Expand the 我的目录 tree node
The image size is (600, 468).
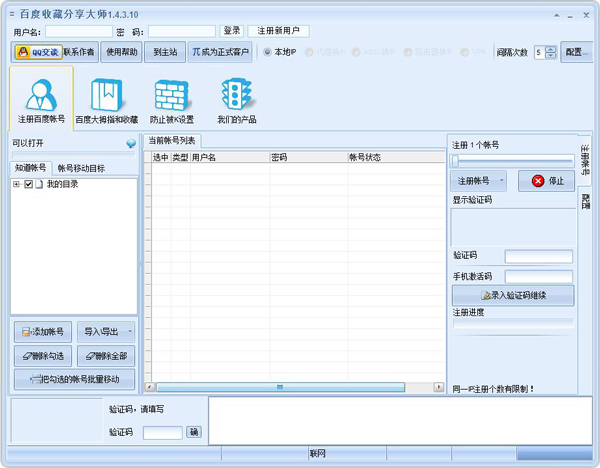16,184
